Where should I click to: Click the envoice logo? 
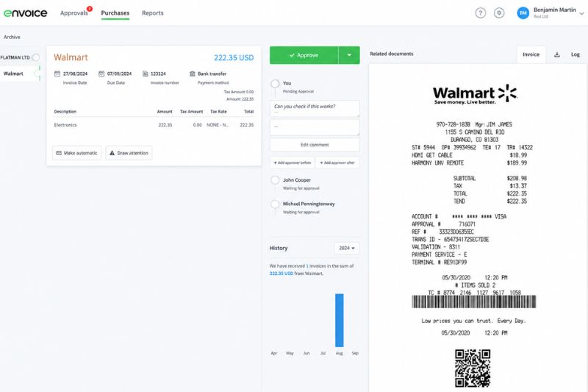[x=26, y=13]
